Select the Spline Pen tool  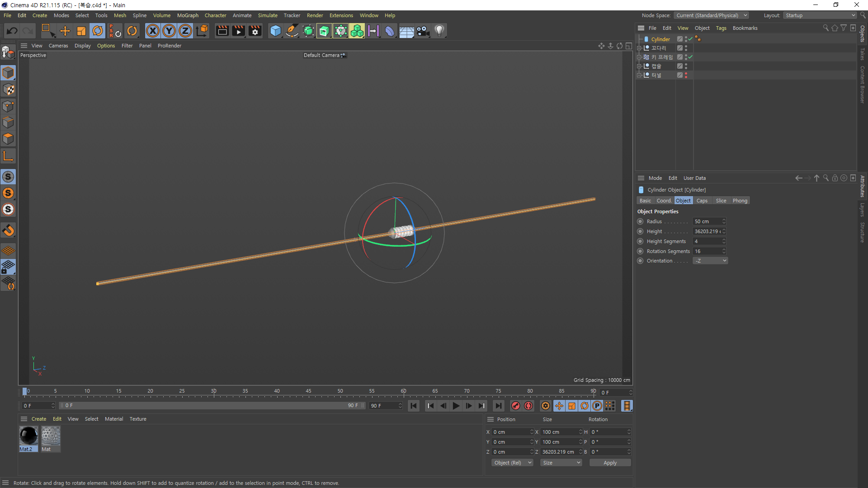point(292,31)
